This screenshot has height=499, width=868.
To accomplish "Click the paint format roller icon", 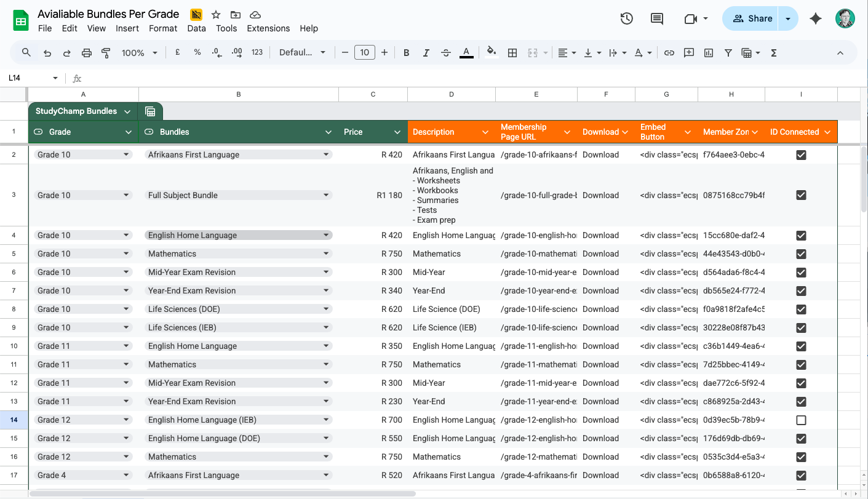I will 106,53.
